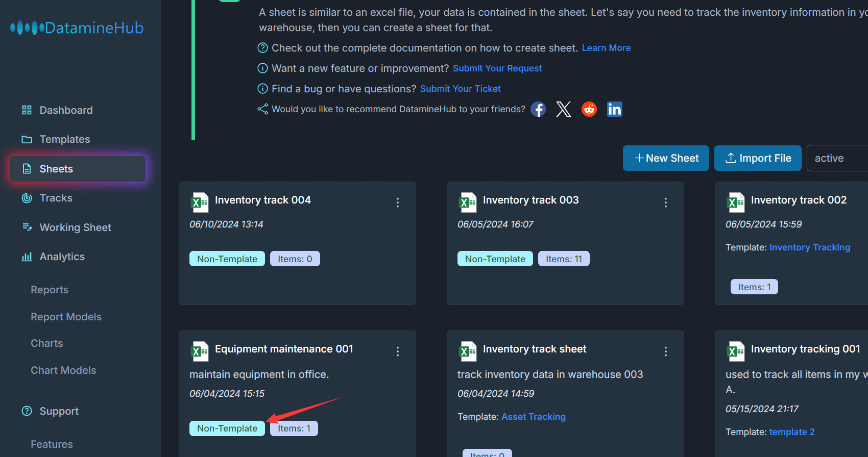This screenshot has height=457, width=868.
Task: Open Submit Your Ticket link
Action: point(461,89)
